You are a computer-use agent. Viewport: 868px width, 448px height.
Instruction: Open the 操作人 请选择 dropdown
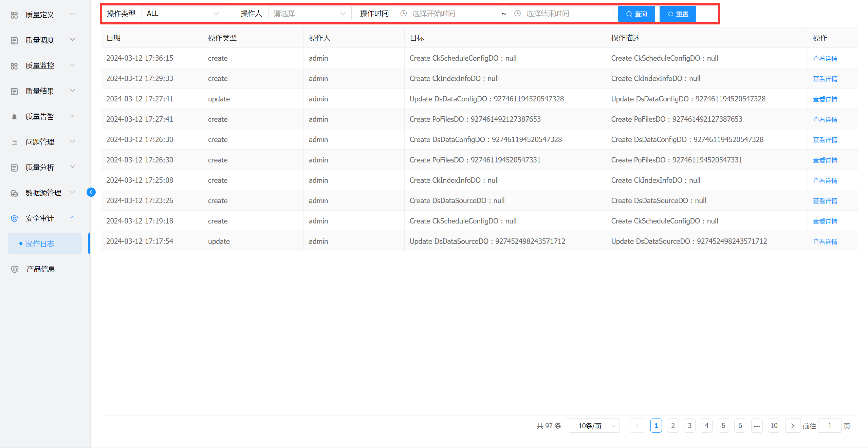[x=309, y=14]
